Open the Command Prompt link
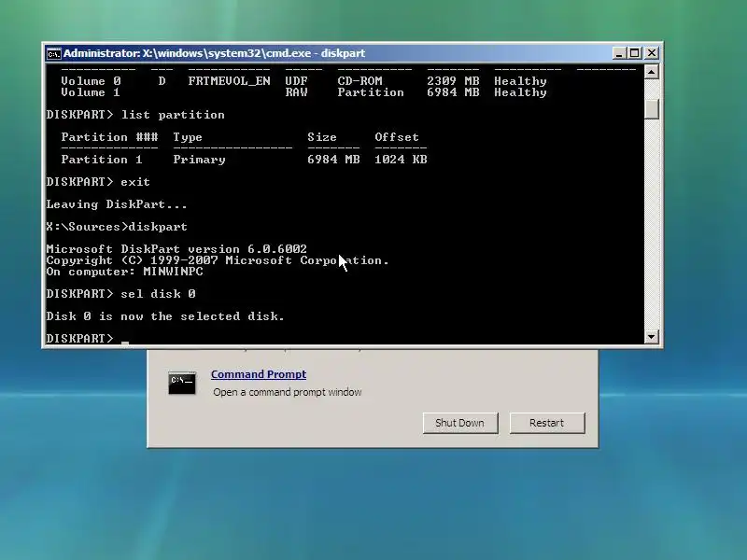Viewport: 747px width, 560px height. tap(259, 374)
